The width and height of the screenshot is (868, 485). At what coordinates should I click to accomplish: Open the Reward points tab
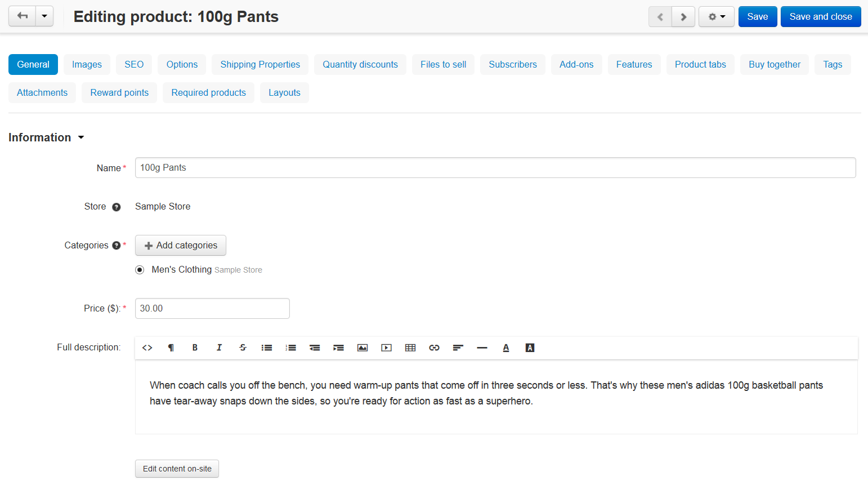tap(119, 92)
